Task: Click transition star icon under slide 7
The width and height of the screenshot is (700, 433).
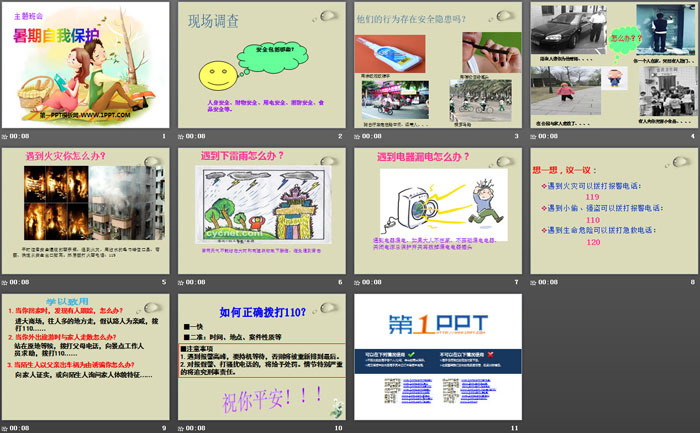Action: (357, 283)
